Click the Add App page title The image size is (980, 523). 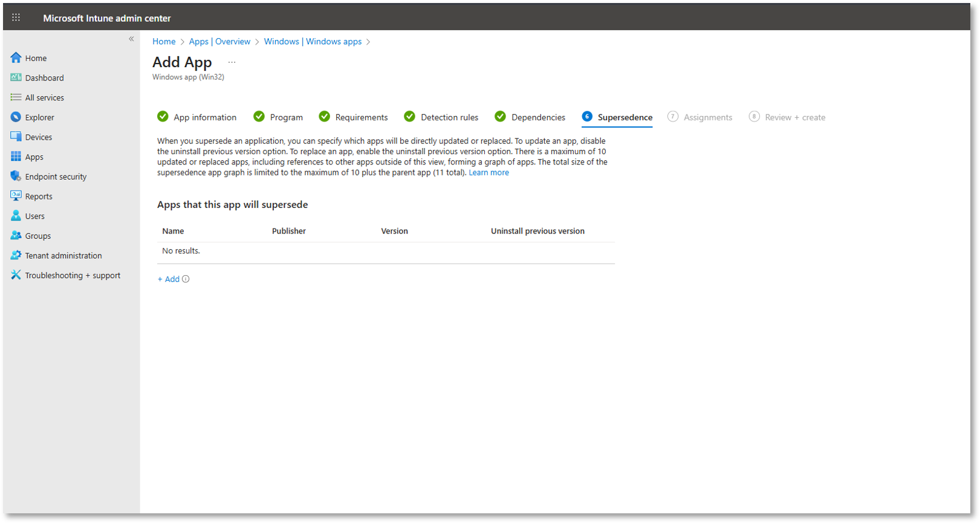(182, 62)
